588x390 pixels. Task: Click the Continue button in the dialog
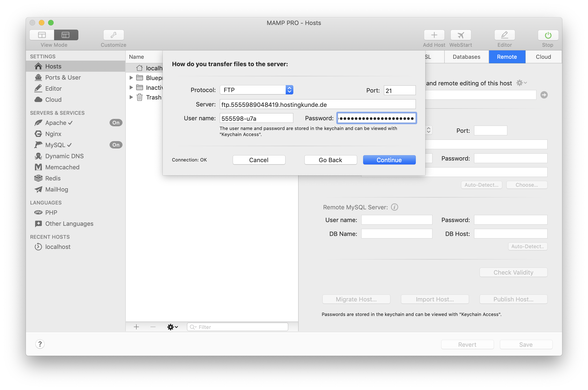click(389, 160)
